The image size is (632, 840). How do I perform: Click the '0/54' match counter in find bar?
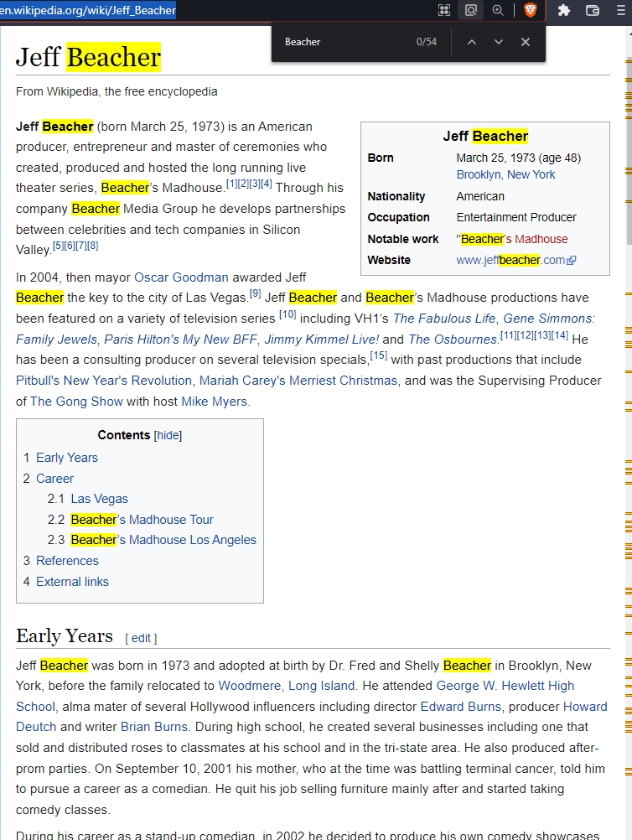[x=427, y=42]
